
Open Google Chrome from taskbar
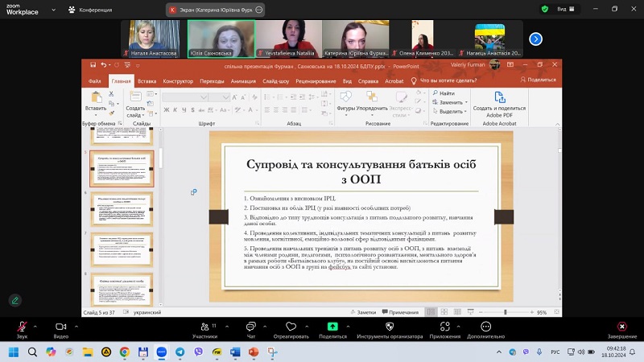click(x=125, y=352)
